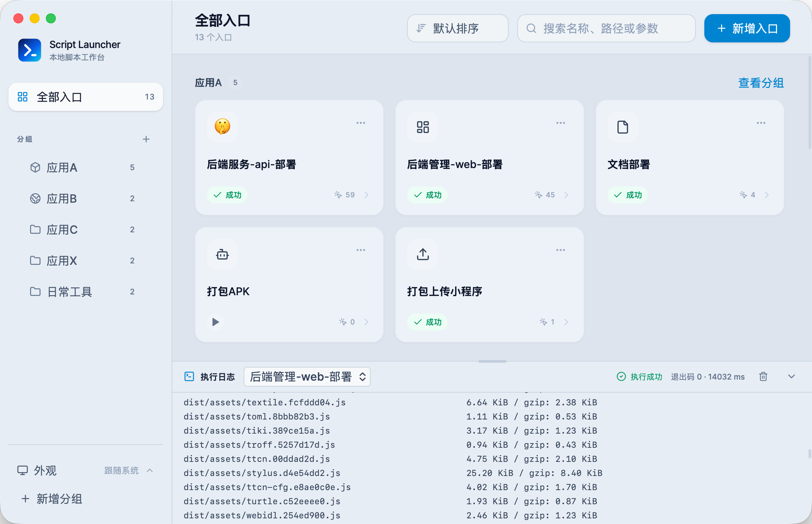Click the 执行日志 terminal icon
The image size is (812, 524).
[x=189, y=376]
